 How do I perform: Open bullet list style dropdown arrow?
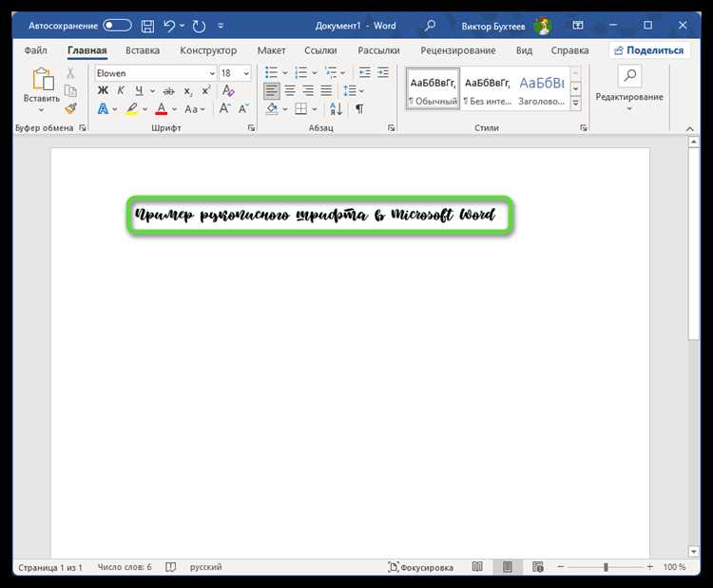(x=285, y=73)
